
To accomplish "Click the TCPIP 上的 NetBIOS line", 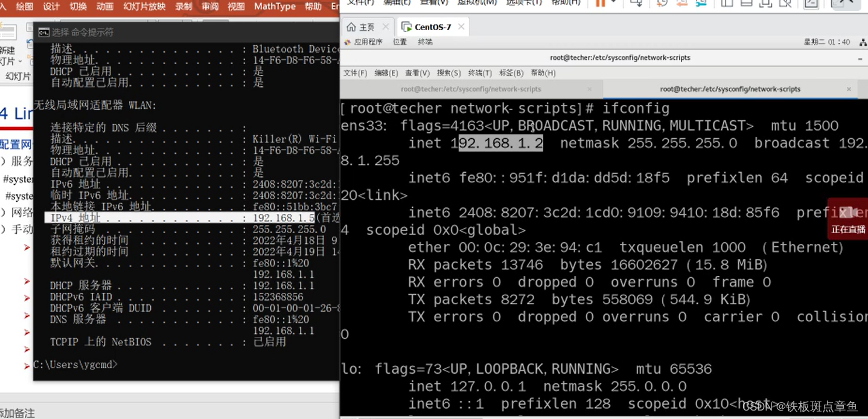I will [x=168, y=342].
